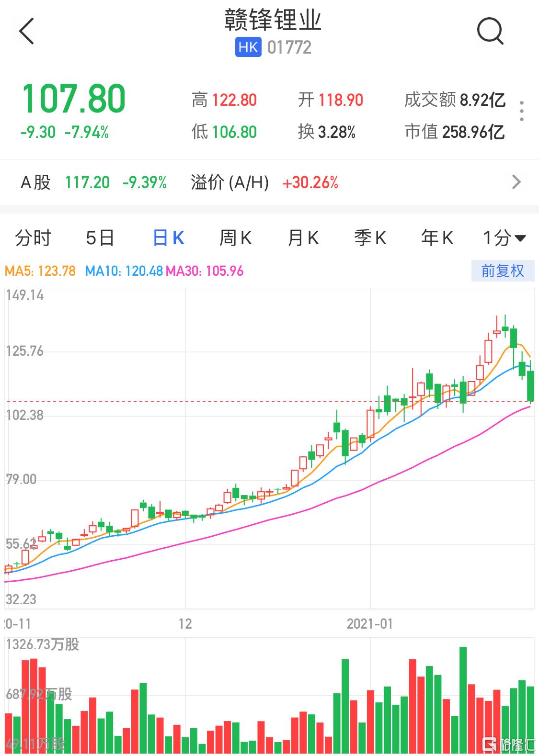Select the 年K chart tab

(x=437, y=238)
